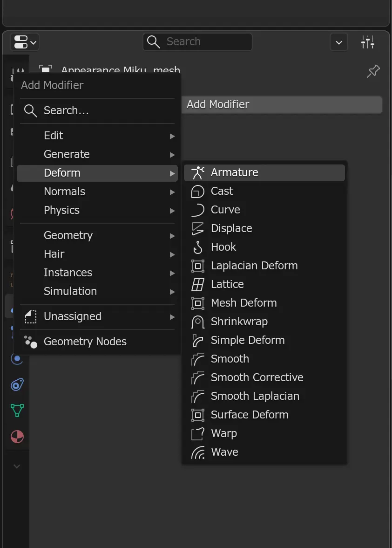The width and height of the screenshot is (392, 548).
Task: Open the Hair submenu
Action: click(97, 254)
